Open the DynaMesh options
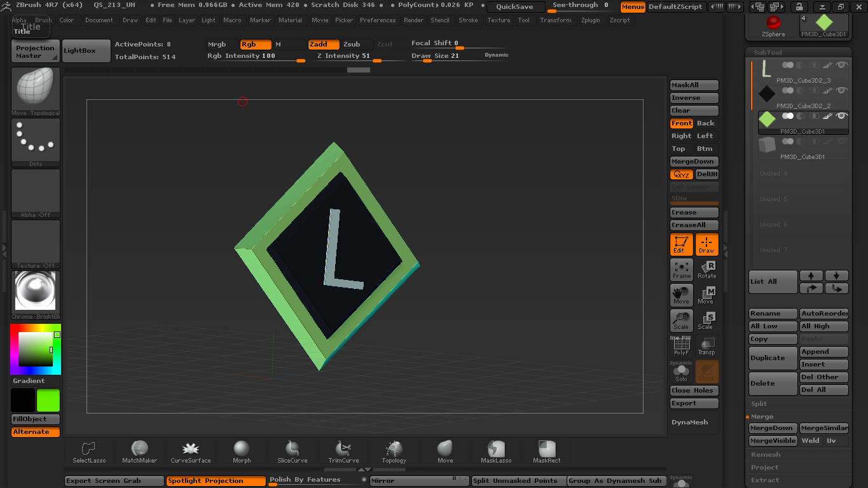 694,422
